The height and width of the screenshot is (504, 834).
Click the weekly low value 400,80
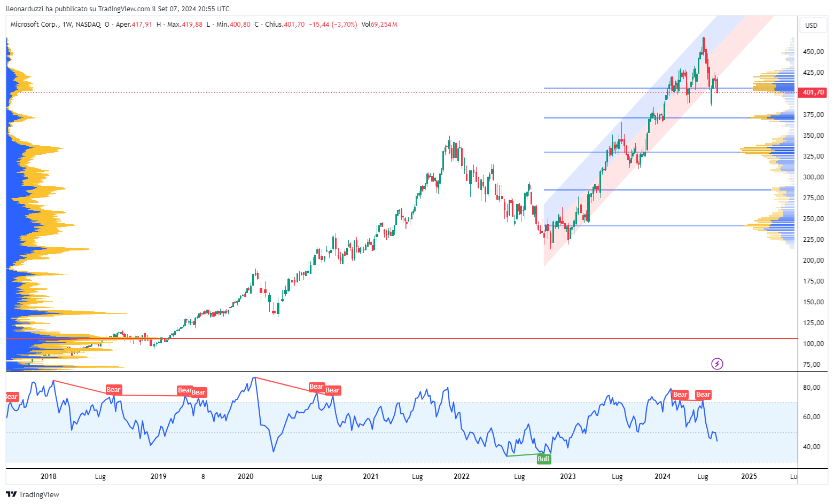coord(240,25)
